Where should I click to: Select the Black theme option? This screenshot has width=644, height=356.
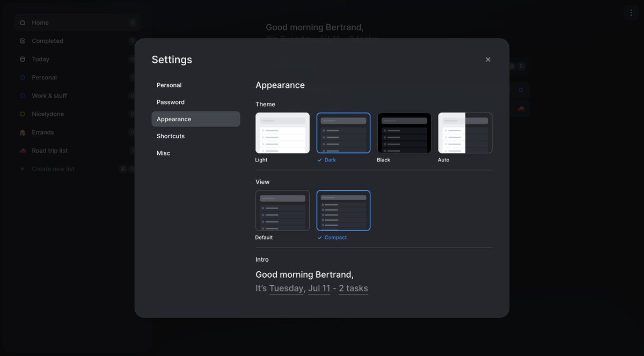click(404, 133)
